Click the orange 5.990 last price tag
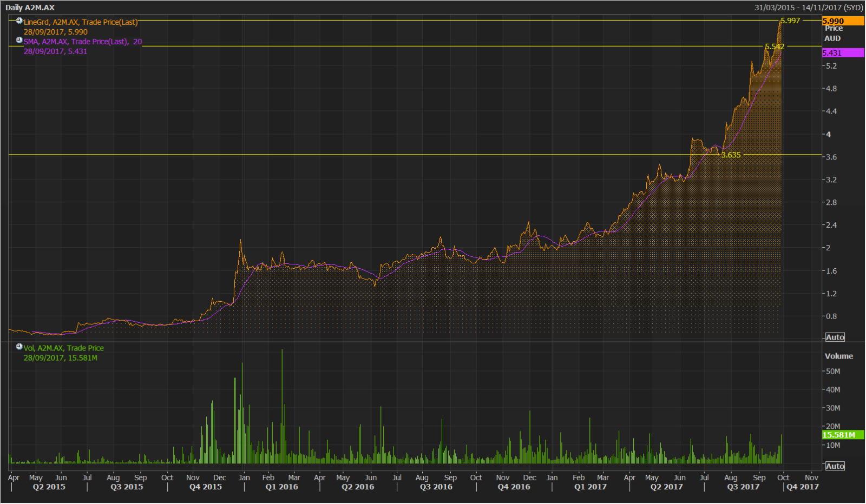The width and height of the screenshot is (866, 504). click(843, 21)
